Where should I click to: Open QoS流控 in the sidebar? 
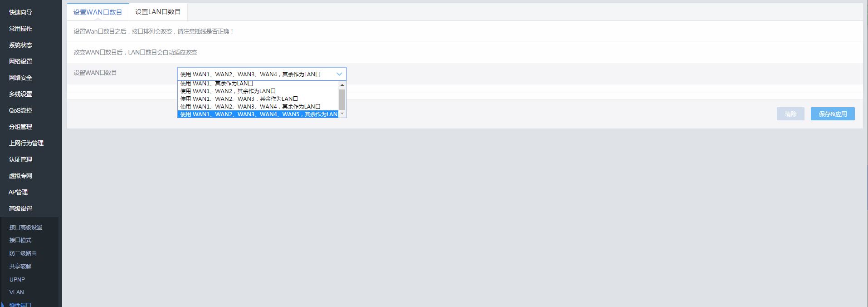(x=20, y=110)
